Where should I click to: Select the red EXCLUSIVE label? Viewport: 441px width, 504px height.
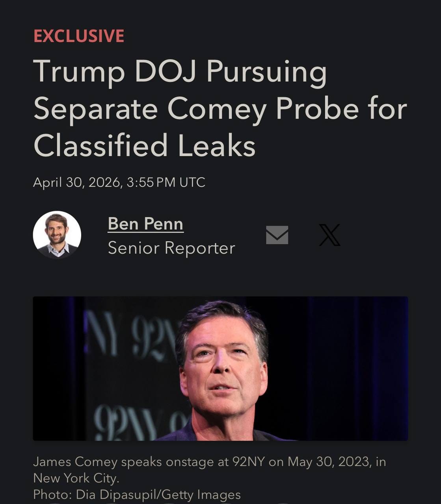click(79, 36)
